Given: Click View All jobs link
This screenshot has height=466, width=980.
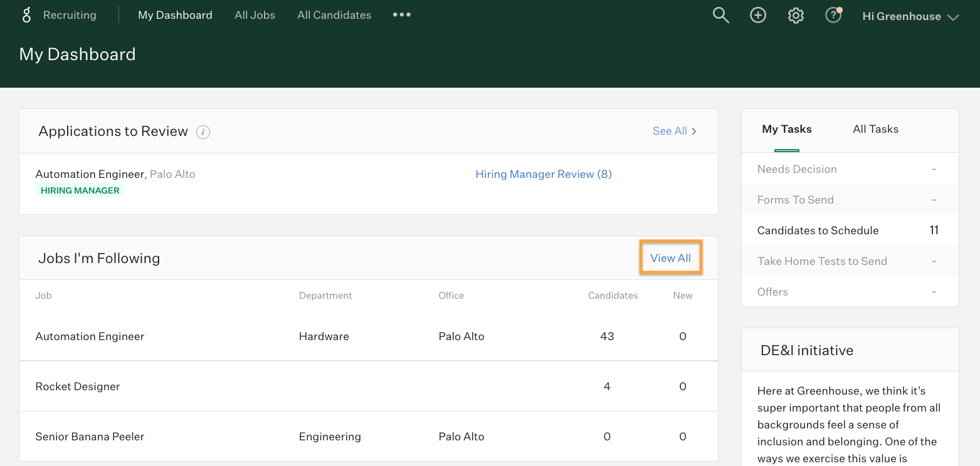Looking at the screenshot, I should 670,258.
